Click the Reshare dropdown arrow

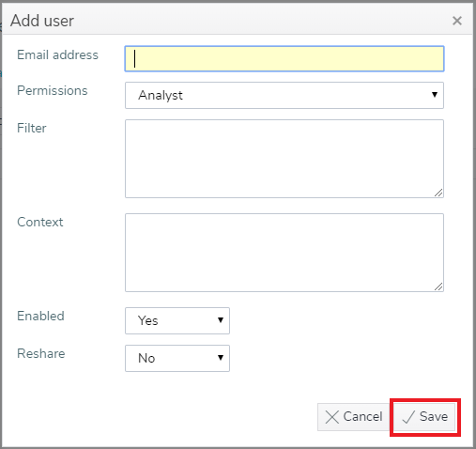(x=221, y=358)
